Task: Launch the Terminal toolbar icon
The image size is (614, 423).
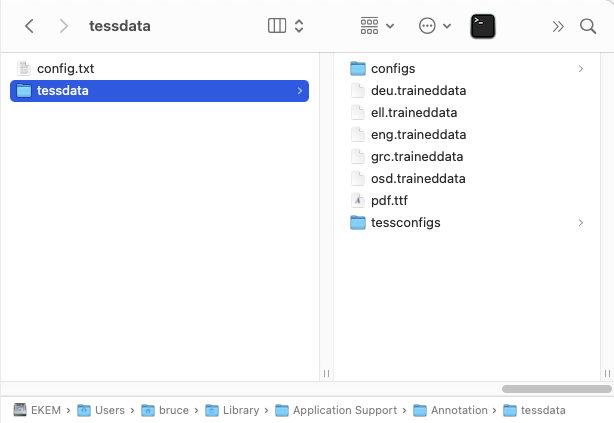Action: [483, 26]
